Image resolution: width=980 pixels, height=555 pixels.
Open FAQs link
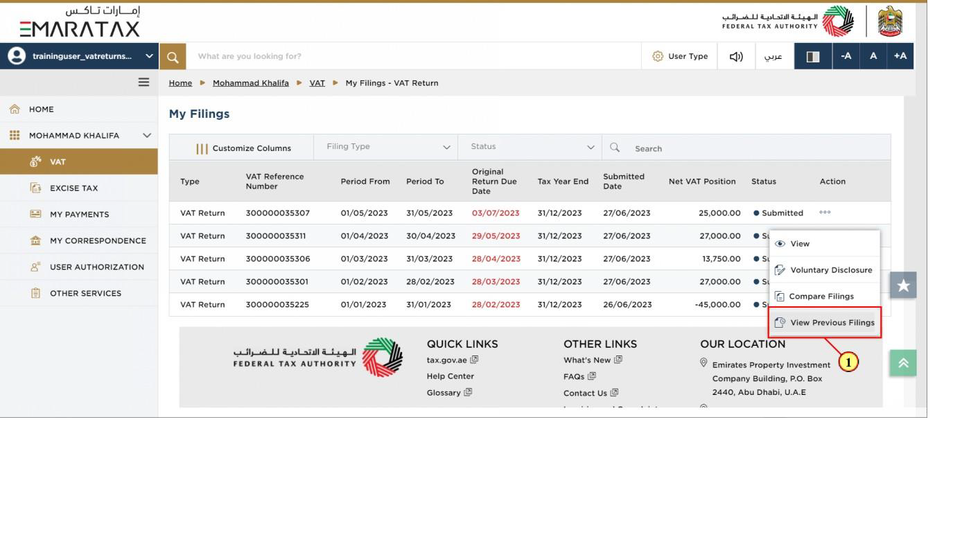(579, 376)
